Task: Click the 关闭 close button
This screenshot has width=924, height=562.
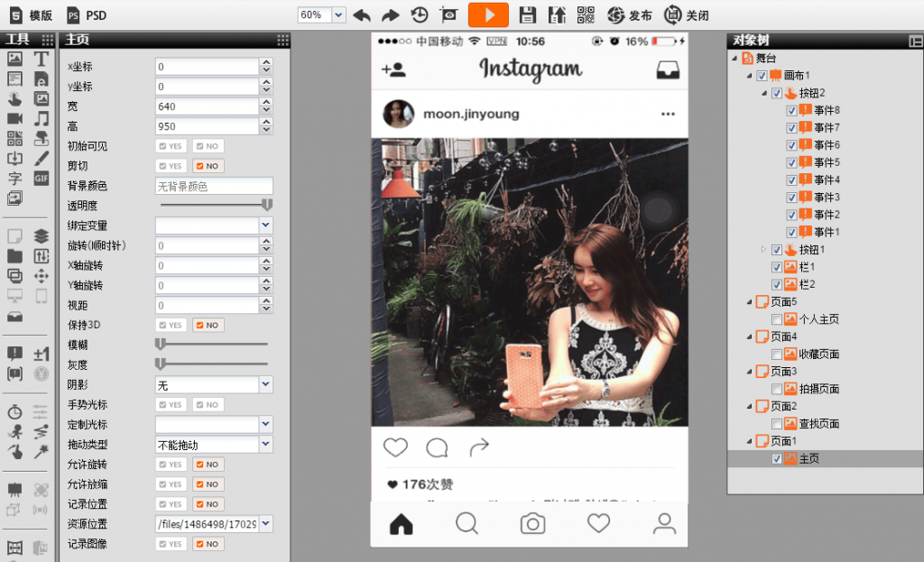Action: click(687, 15)
